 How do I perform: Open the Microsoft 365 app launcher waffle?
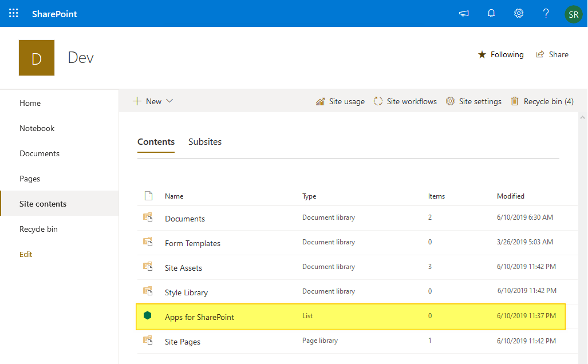[13, 13]
